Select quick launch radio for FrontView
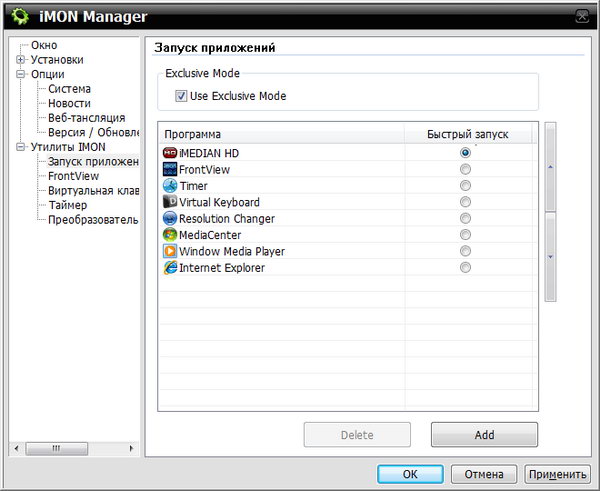 point(465,169)
